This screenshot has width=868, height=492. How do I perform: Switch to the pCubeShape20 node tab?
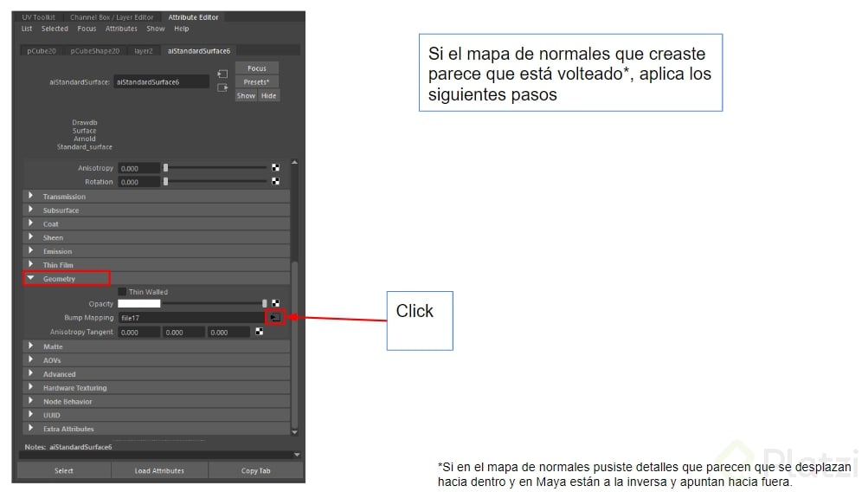94,50
